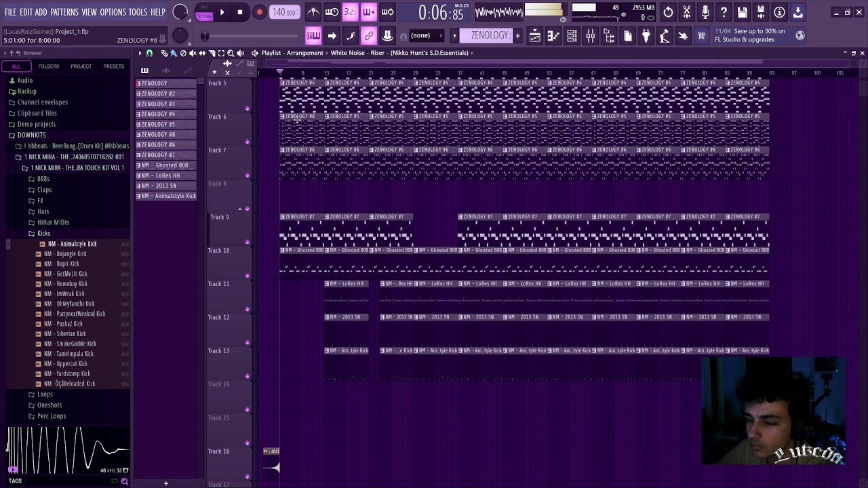
Task: Switch browser to PRESETS tab
Action: pos(113,66)
